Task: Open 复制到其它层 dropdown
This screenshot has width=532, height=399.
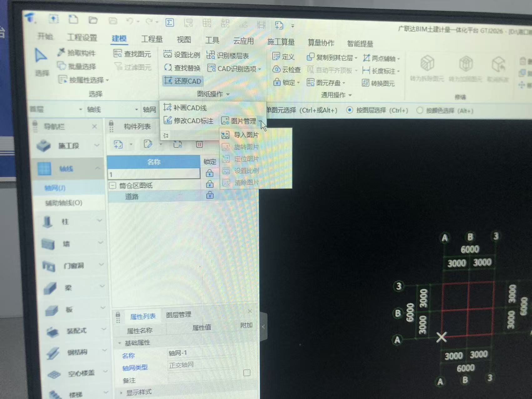Action: point(356,58)
